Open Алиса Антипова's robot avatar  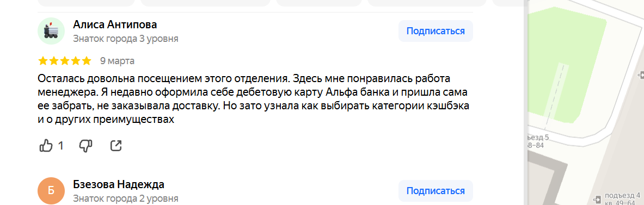pos(51,31)
